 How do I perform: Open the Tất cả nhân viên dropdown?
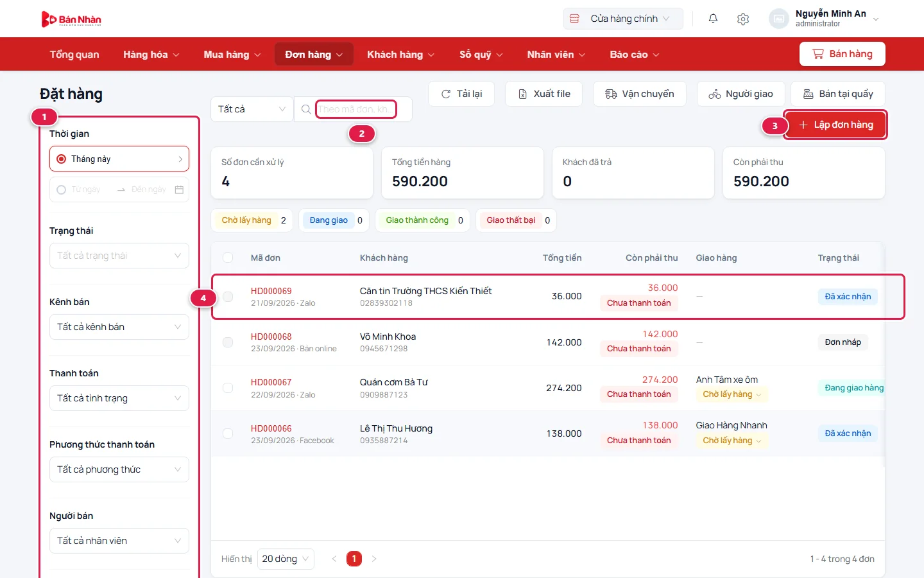tap(119, 541)
